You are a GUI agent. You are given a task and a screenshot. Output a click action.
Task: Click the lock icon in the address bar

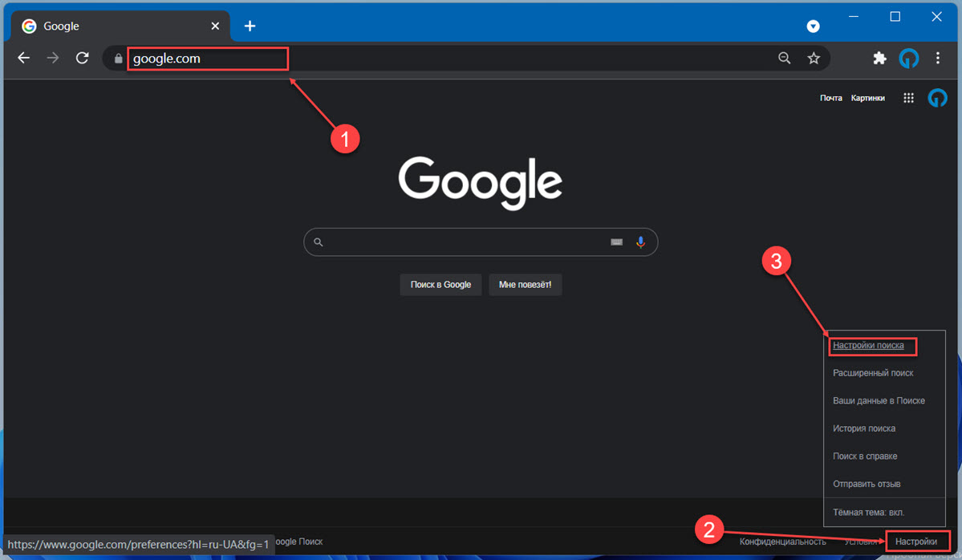click(x=119, y=59)
